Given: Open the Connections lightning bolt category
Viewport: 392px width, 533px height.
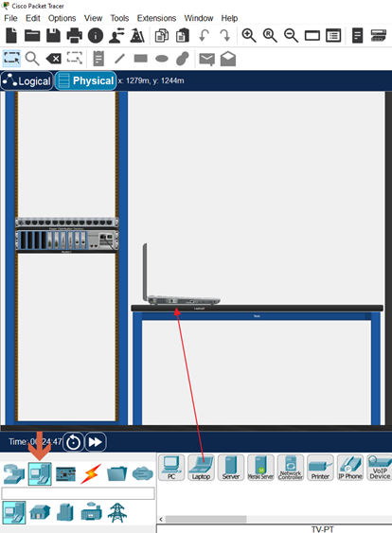Looking at the screenshot, I should pyautogui.click(x=91, y=473).
